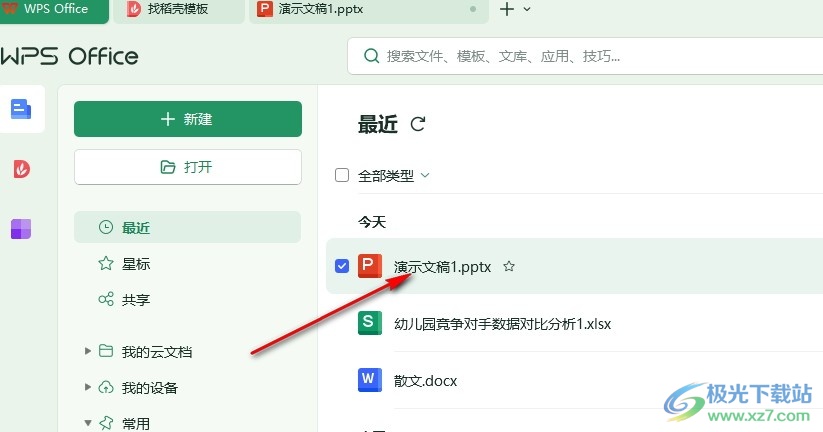The height and width of the screenshot is (432, 823).
Task: Click the Word icon of 散文.docx
Action: coord(370,380)
